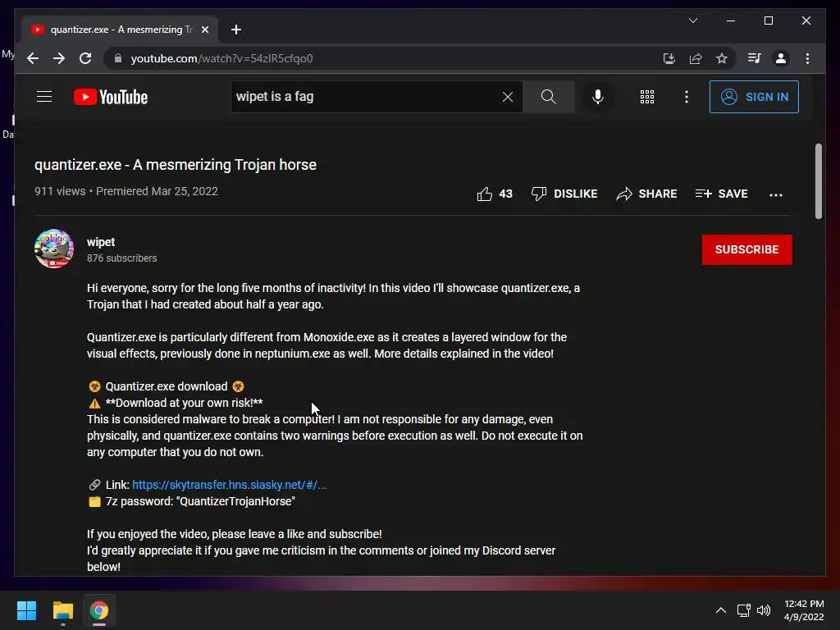Go forward in browser history
The width and height of the screenshot is (840, 630).
point(59,58)
